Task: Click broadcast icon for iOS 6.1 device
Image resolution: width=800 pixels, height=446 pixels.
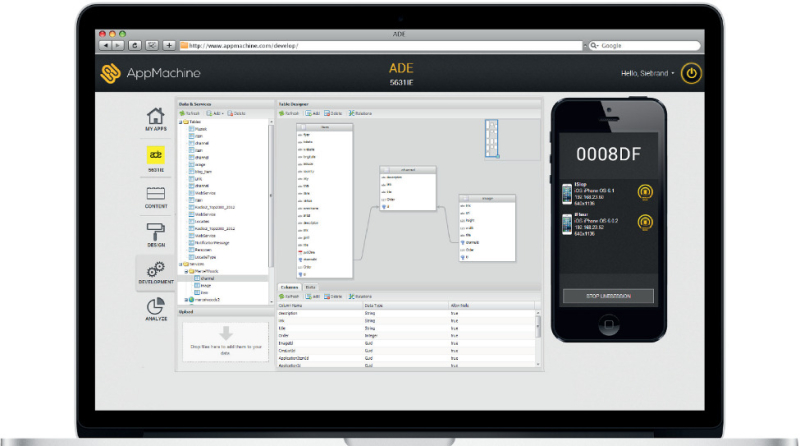Action: 645,192
